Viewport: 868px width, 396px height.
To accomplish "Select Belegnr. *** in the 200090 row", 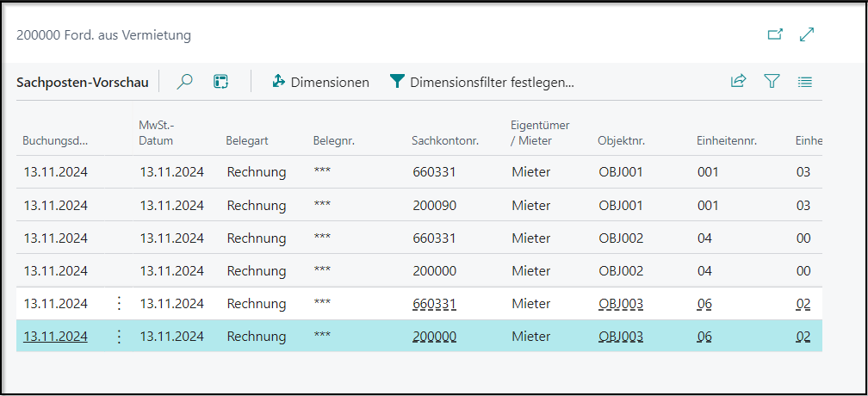I will 322,204.
